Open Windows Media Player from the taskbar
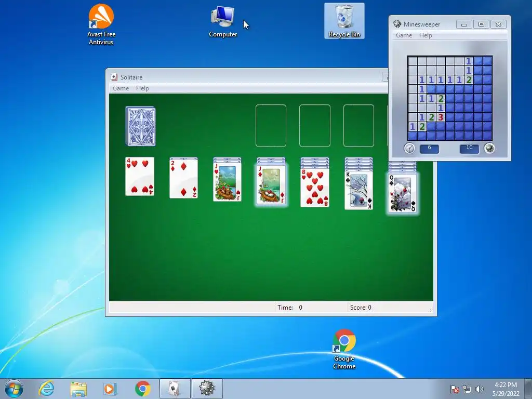Viewport: 532px width, 399px height. pos(110,389)
